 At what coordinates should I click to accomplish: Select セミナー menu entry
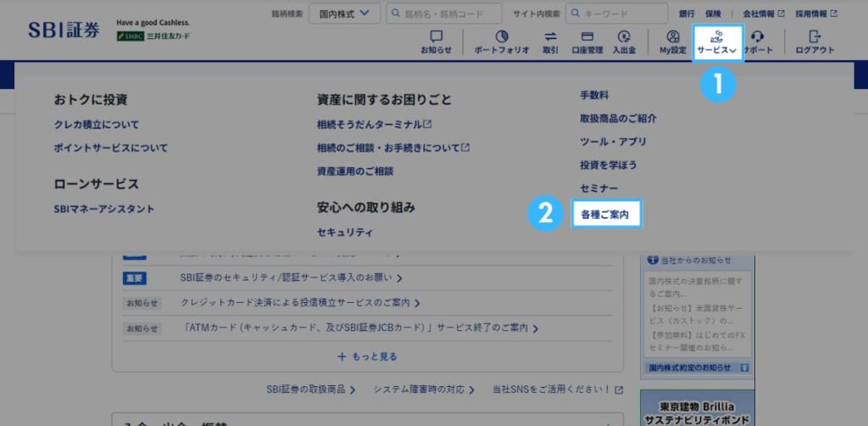coord(599,188)
